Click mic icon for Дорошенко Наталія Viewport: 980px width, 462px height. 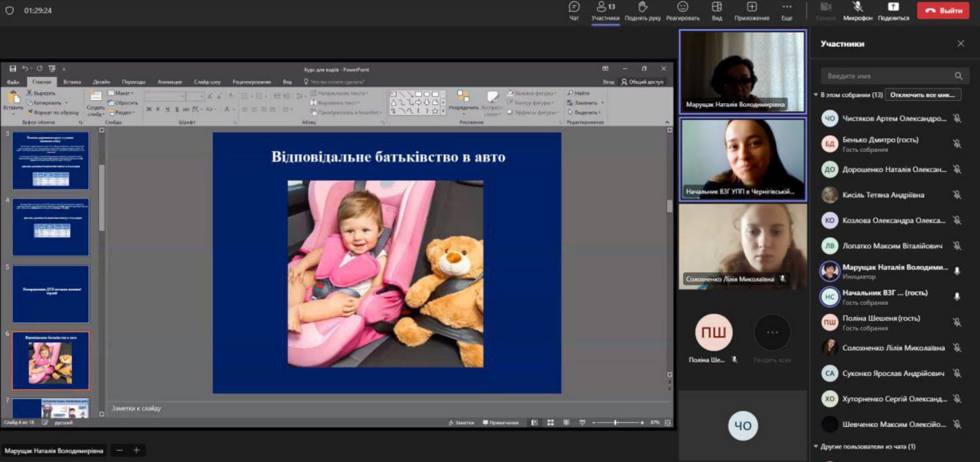957,169
